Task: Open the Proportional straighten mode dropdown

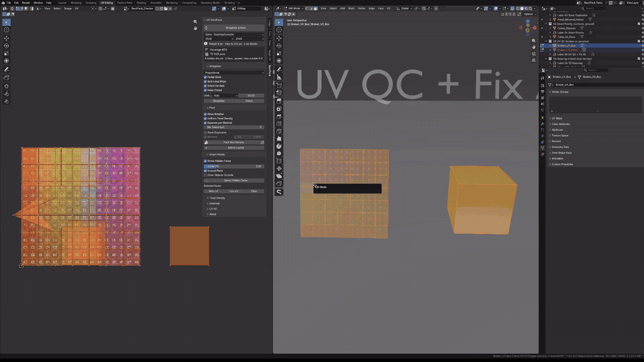Action: pos(234,72)
